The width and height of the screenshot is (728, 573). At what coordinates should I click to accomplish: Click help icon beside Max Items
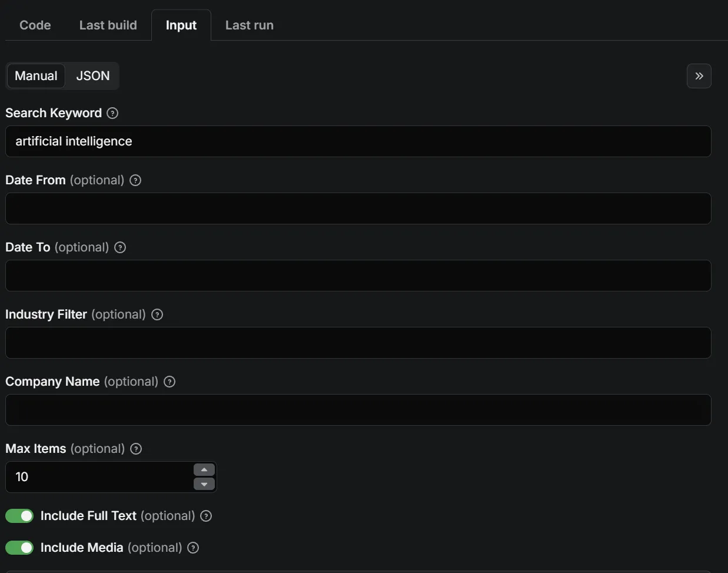pyautogui.click(x=136, y=449)
